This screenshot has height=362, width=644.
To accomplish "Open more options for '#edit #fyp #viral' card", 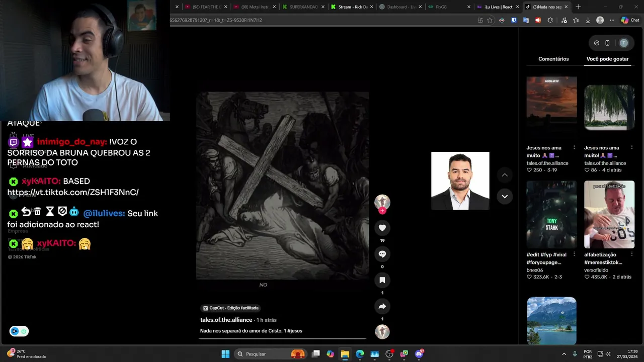I will point(574,254).
